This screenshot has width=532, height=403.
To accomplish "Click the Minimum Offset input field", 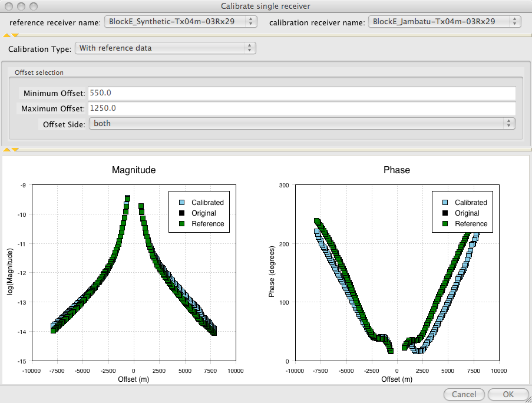I will click(302, 93).
